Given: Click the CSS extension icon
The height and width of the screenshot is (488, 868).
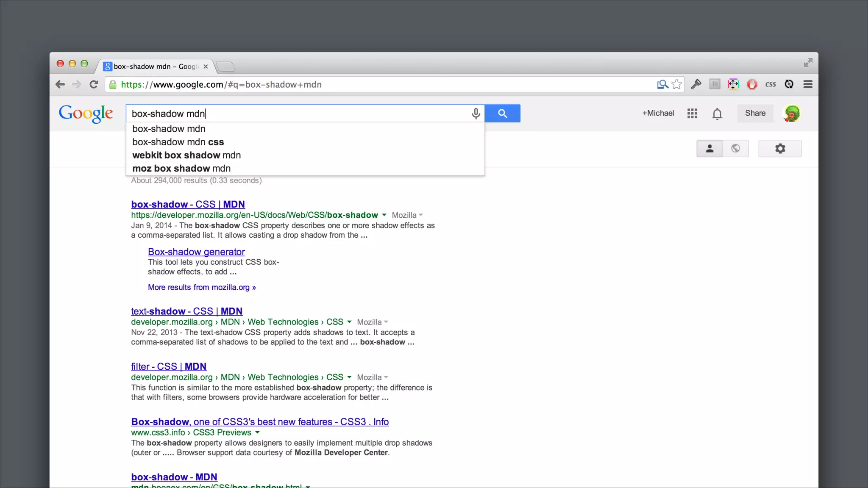Looking at the screenshot, I should tap(770, 84).
